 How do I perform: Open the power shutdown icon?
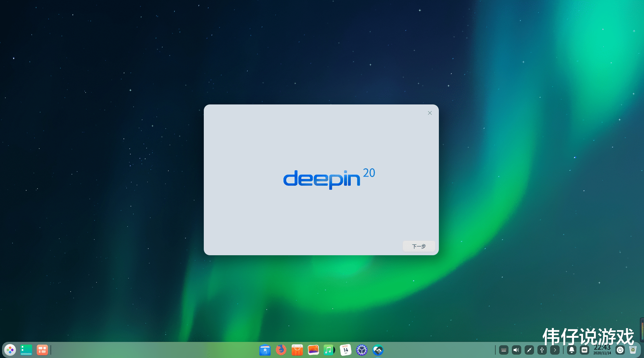[x=620, y=350]
